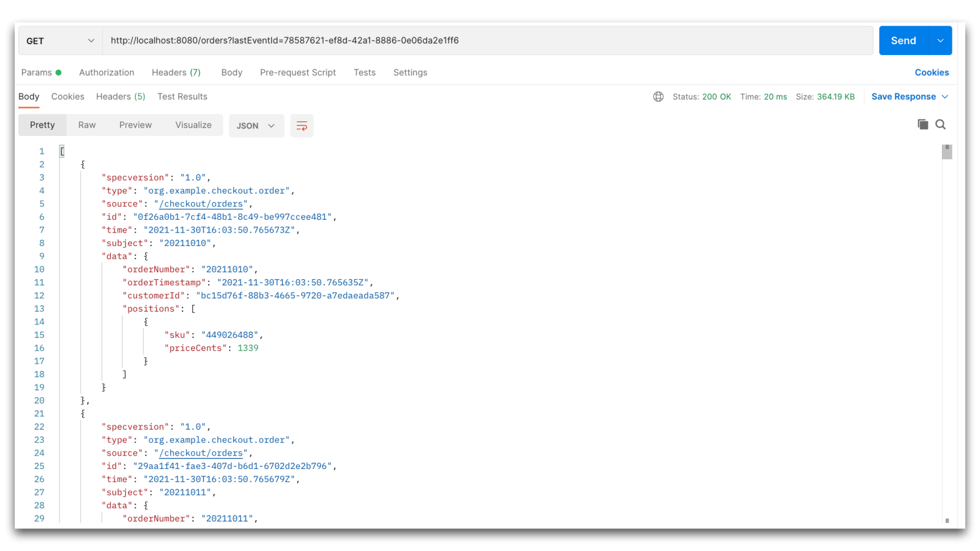
Task: Click Status 200 OK text
Action: [x=702, y=97]
